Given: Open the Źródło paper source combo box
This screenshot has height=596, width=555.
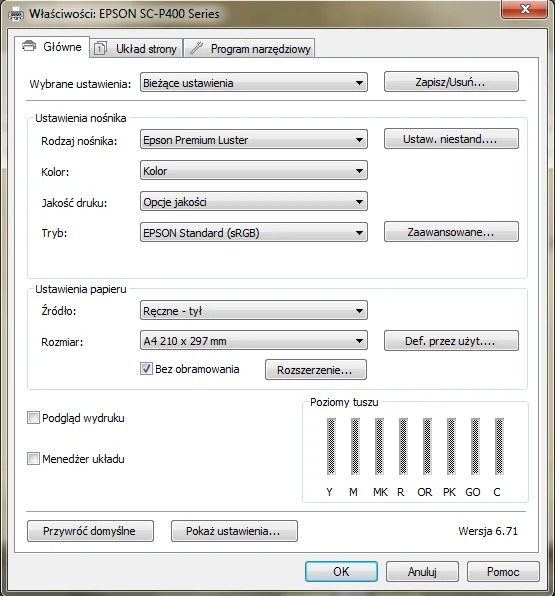Looking at the screenshot, I should (x=254, y=311).
